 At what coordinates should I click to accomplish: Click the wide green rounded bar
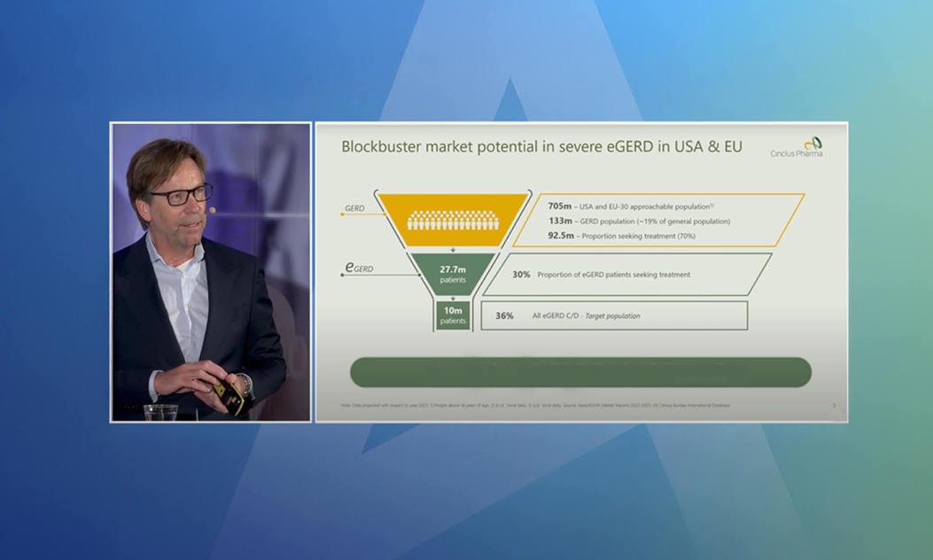coord(580,372)
